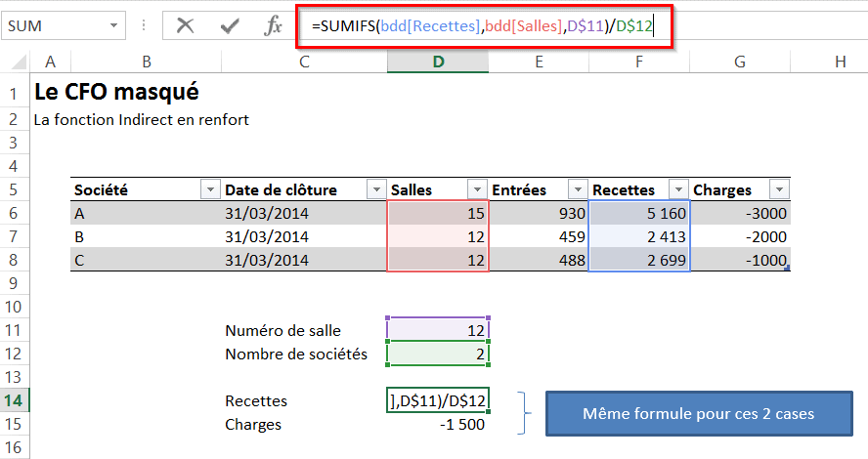Click inside the formula bar text

[489, 26]
